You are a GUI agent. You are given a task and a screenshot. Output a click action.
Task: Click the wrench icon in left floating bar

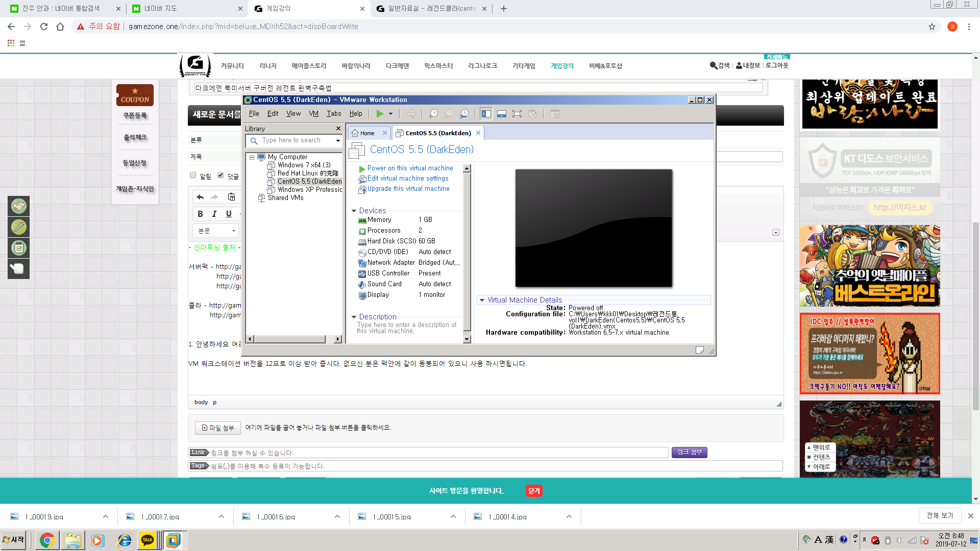(x=19, y=227)
